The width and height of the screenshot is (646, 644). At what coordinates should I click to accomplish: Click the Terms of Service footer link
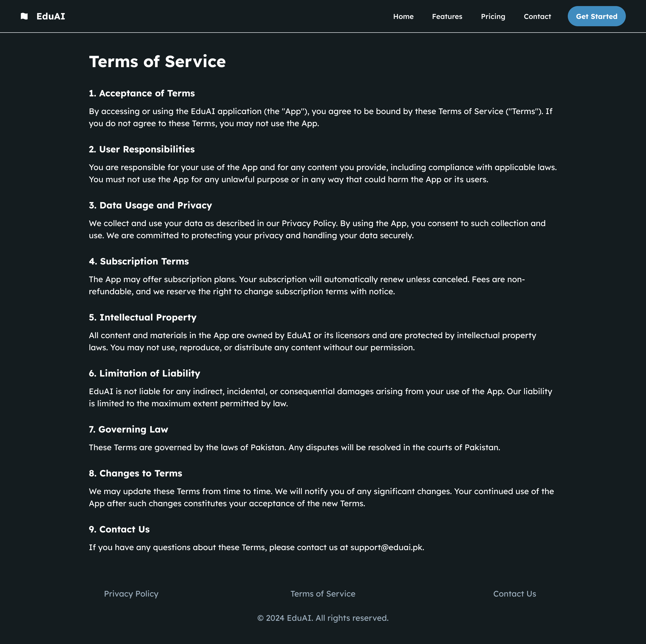(x=323, y=594)
